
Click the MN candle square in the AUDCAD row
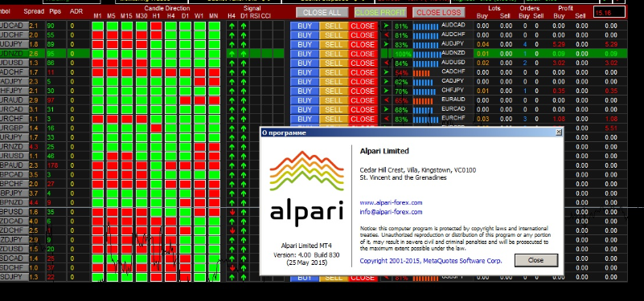tap(214, 26)
